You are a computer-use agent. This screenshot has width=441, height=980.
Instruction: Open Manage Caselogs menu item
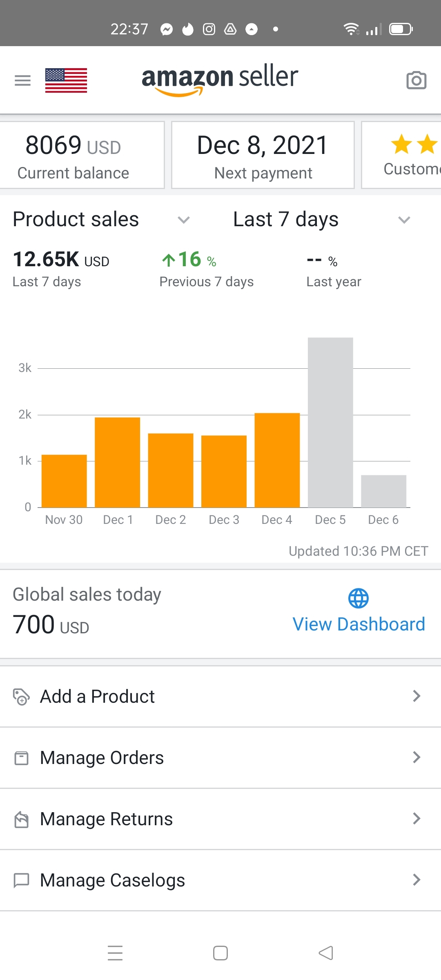(x=112, y=880)
